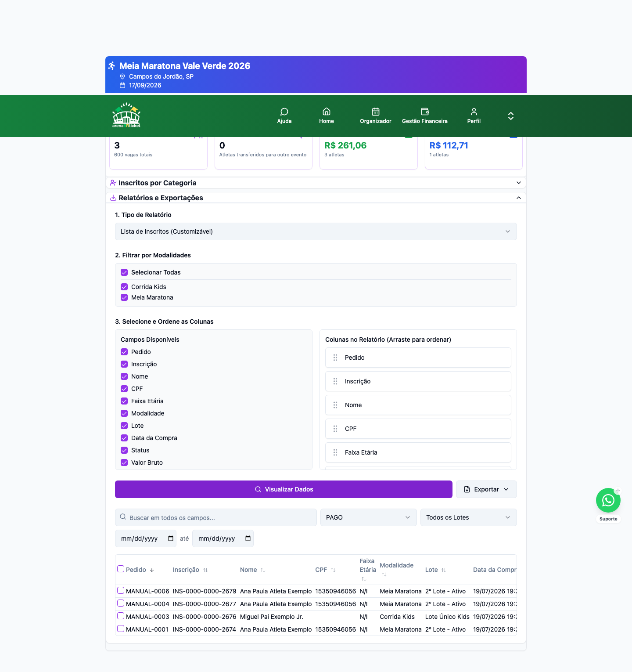Viewport: 632px width, 672px height.
Task: Sort table by Nome arrows icon
Action: click(263, 570)
